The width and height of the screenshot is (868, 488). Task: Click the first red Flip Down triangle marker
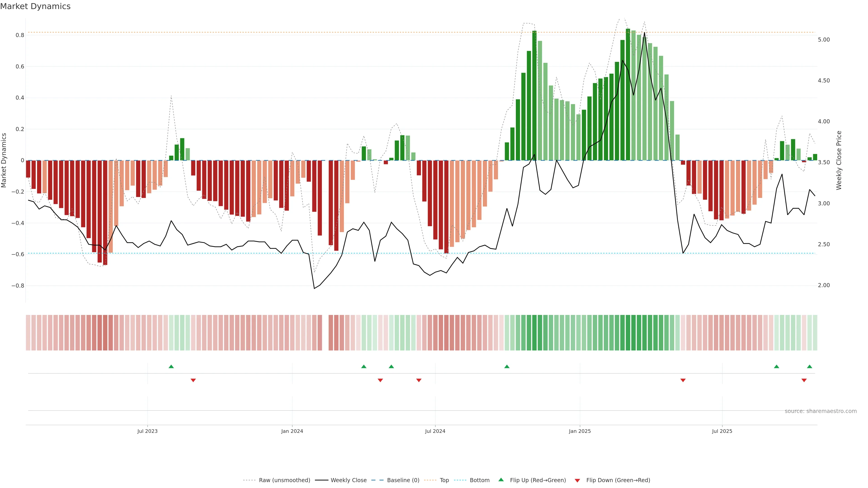coord(193,380)
